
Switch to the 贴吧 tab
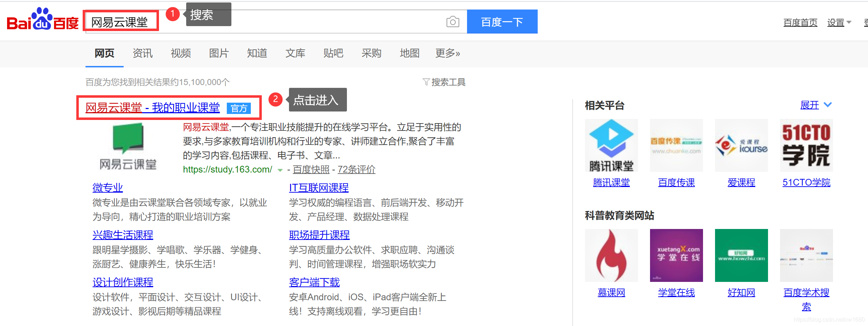click(333, 53)
